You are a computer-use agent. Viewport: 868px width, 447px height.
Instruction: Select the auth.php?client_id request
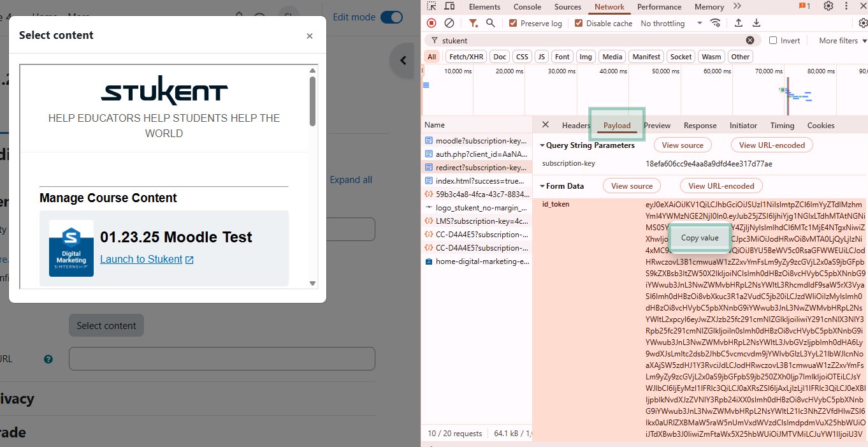click(476, 154)
